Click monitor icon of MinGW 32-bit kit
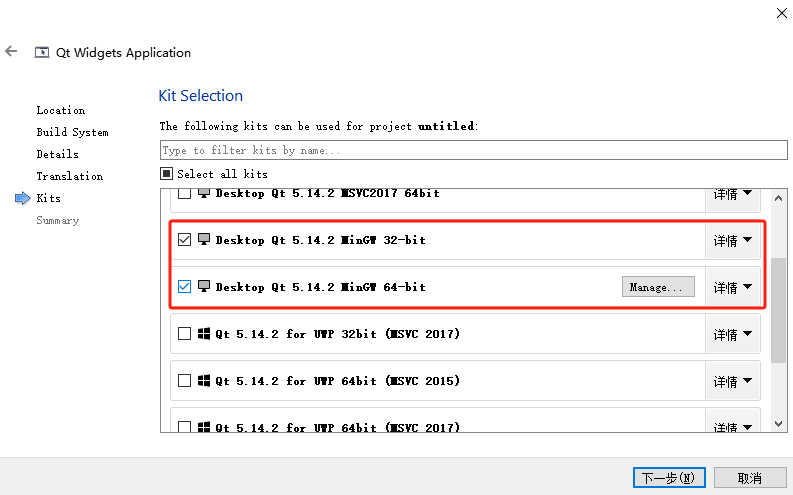Viewport: 793px width, 495px height. tap(204, 239)
